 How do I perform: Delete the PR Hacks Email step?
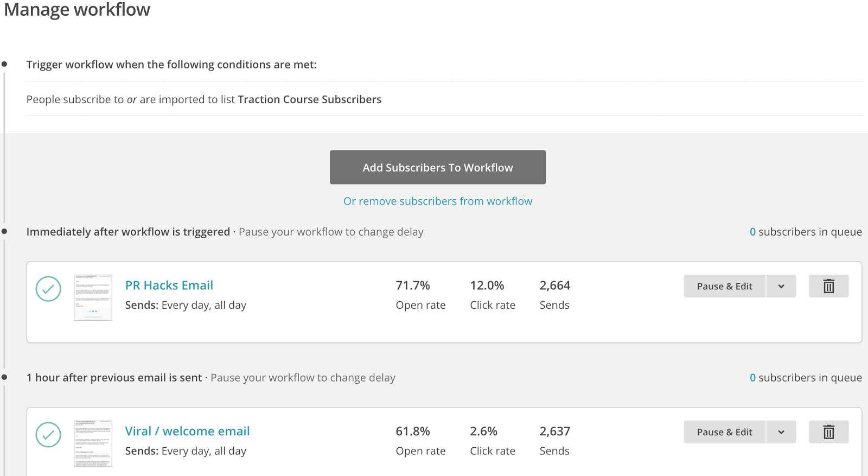point(828,286)
